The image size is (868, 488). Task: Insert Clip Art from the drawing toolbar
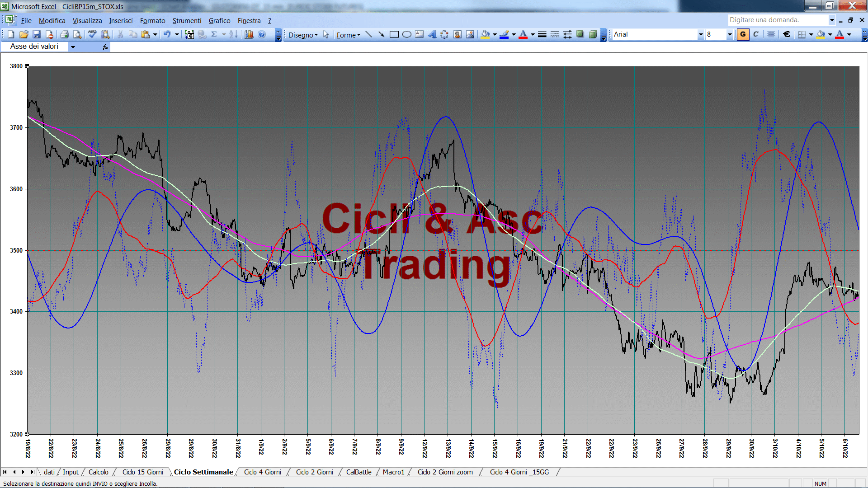tap(457, 34)
